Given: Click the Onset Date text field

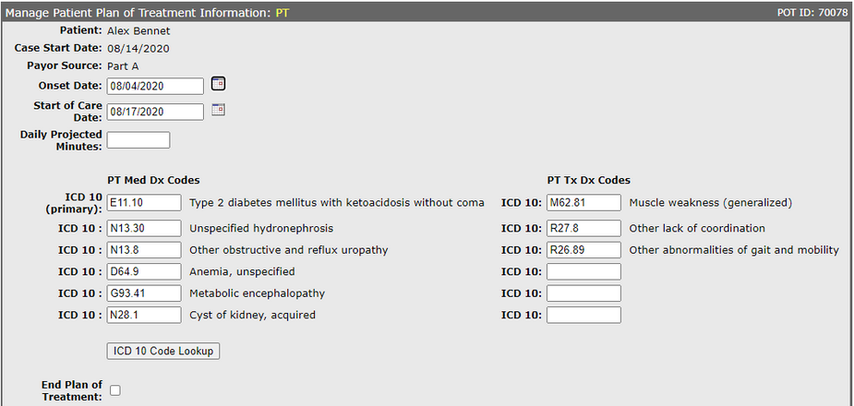Looking at the screenshot, I should click(155, 86).
